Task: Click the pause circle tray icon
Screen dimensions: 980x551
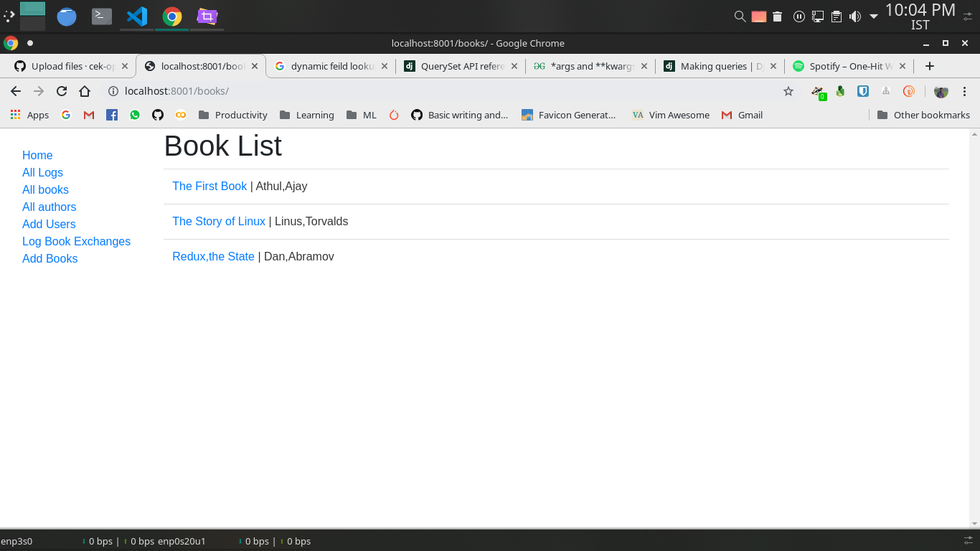Action: pos(798,16)
